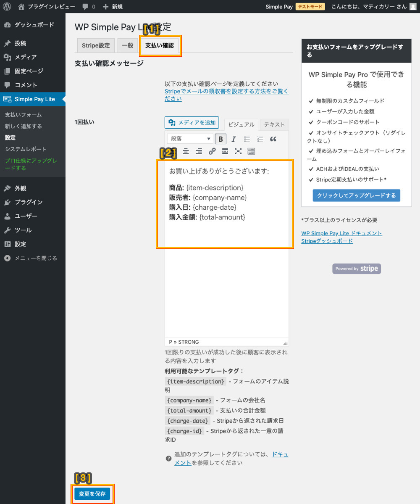Screen dimensions: 420x504
Task: Click クリックしてアップグレードする button
Action: 357,195
